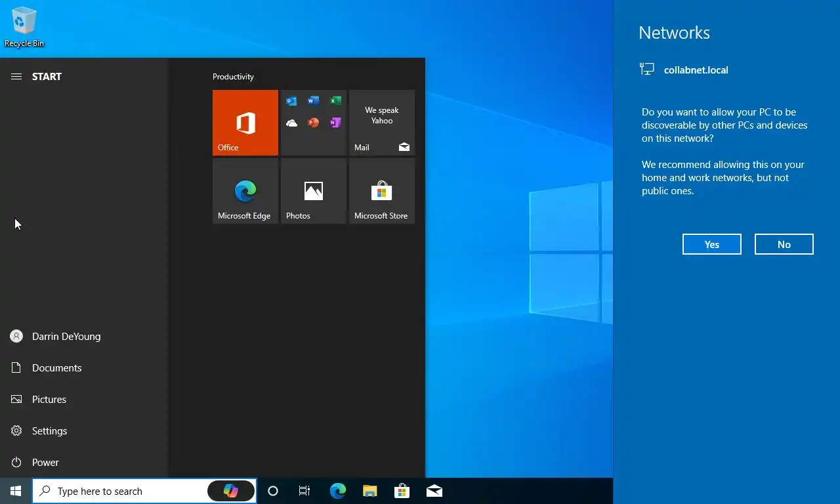Click No to deny network discovery
Viewport: 840px width, 504px height.
point(784,244)
